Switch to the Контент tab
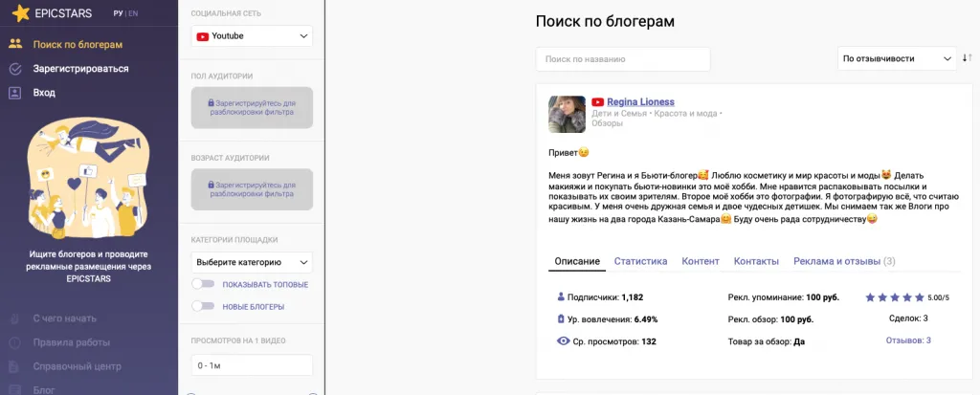980x395 pixels. click(701, 261)
